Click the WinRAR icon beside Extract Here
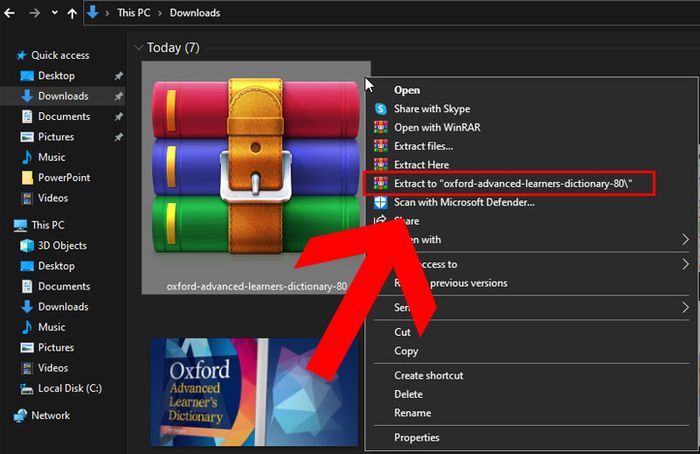Image resolution: width=700 pixels, height=454 pixels. click(380, 164)
